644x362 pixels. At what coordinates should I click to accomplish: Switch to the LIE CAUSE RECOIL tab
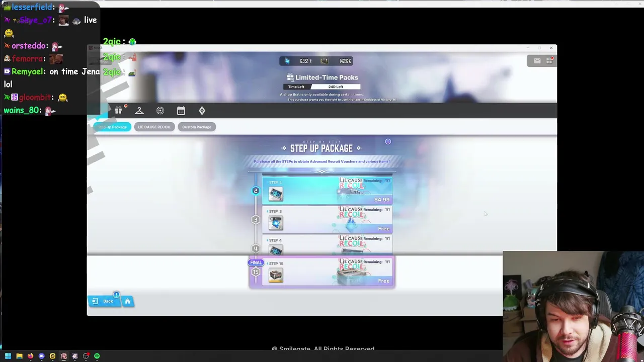pyautogui.click(x=154, y=127)
